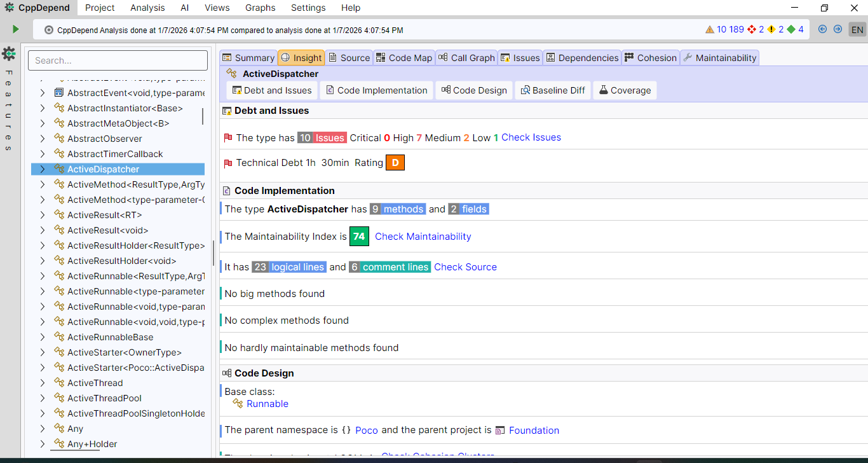
Task: Click the CppDepend gear logo in the Features sidebar
Action: (9, 55)
